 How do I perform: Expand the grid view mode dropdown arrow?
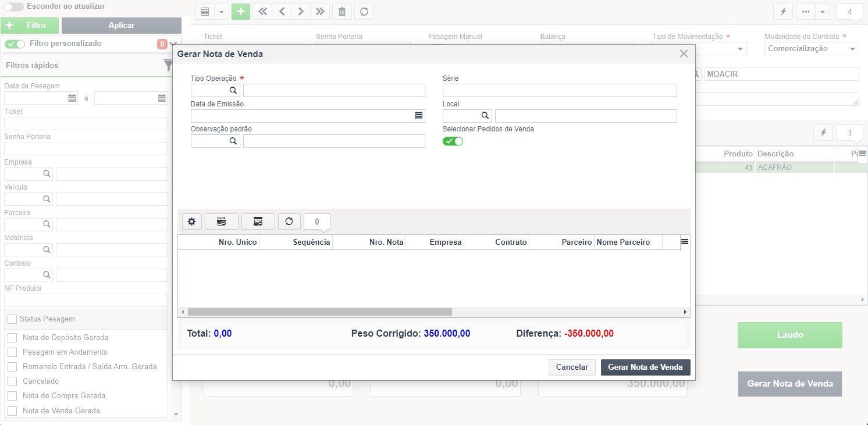[x=222, y=12]
